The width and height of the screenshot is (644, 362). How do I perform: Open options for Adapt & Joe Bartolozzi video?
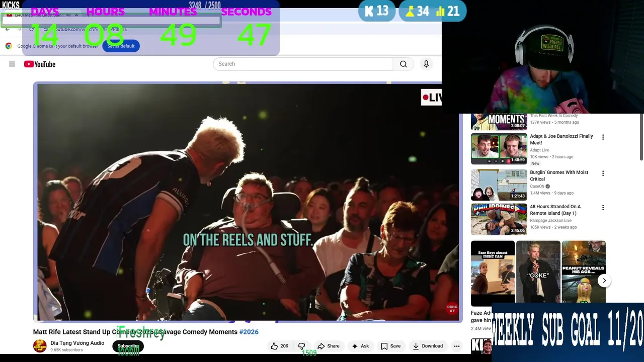point(603,137)
